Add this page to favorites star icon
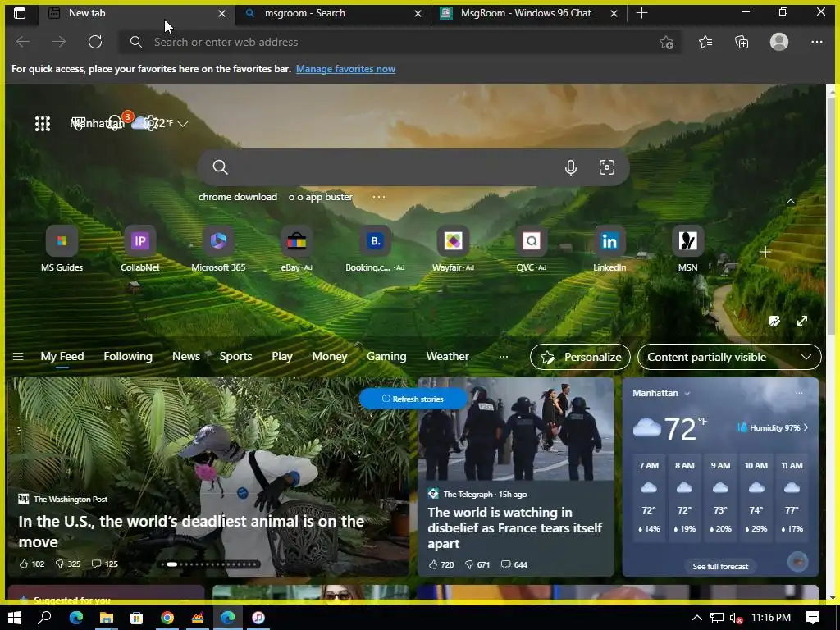840x630 pixels. pyautogui.click(x=666, y=43)
